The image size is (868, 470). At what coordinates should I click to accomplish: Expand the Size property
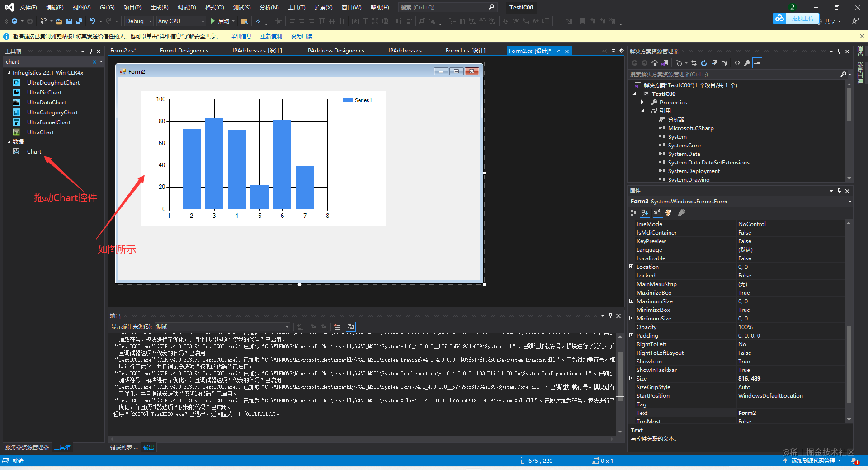631,378
